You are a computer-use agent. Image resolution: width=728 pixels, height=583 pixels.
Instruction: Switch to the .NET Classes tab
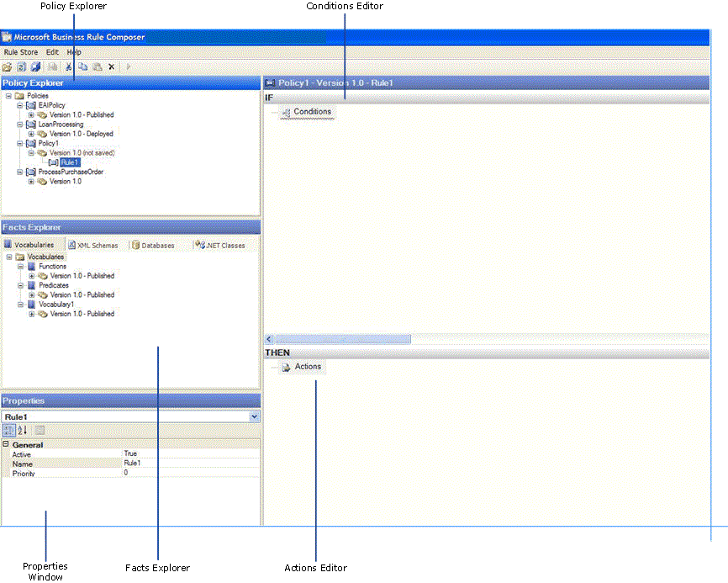(x=220, y=245)
